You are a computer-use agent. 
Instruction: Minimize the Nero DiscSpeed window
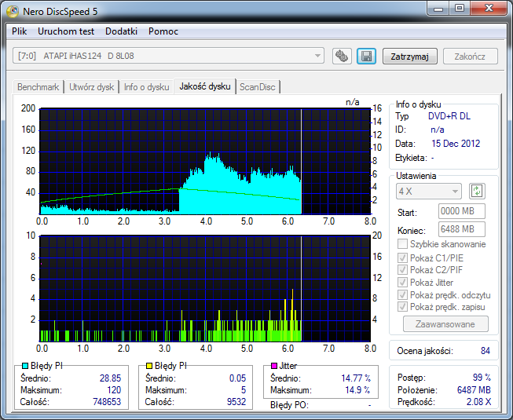(438, 8)
